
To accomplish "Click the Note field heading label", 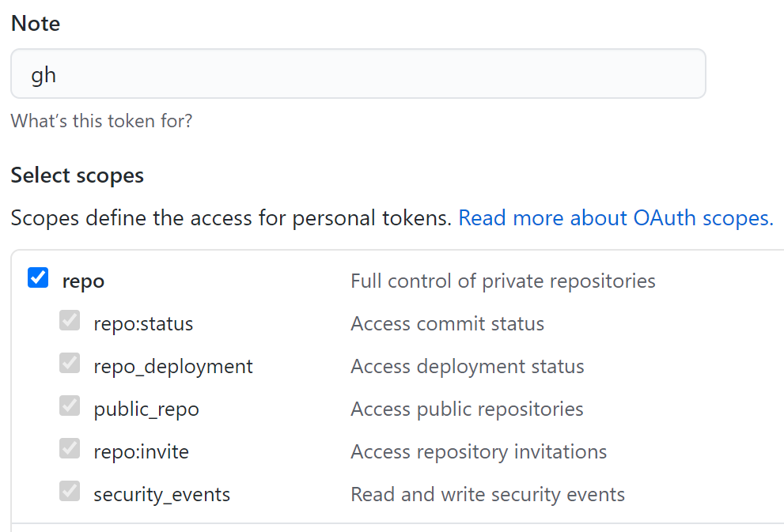I will (36, 24).
